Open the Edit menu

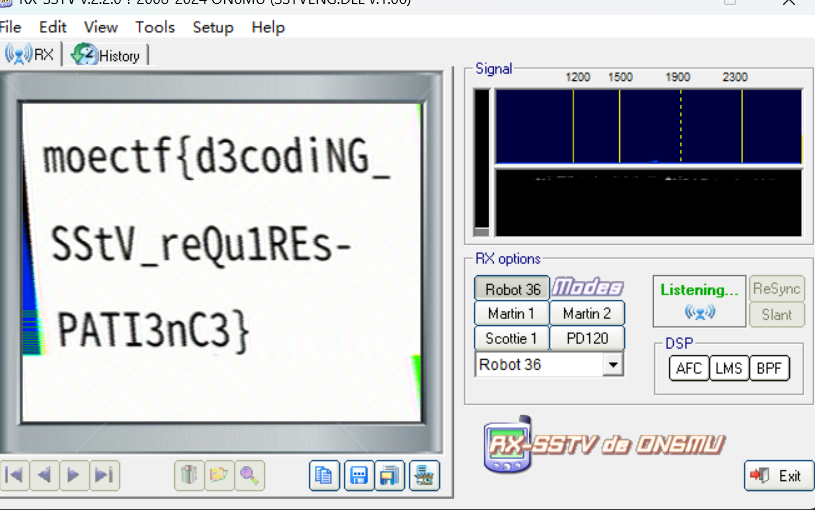point(52,27)
